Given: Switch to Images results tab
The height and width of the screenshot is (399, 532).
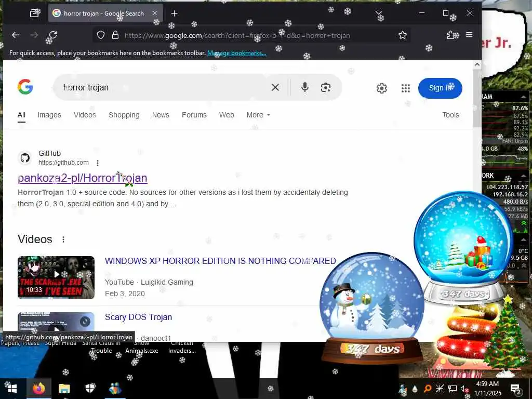Looking at the screenshot, I should 49,115.
